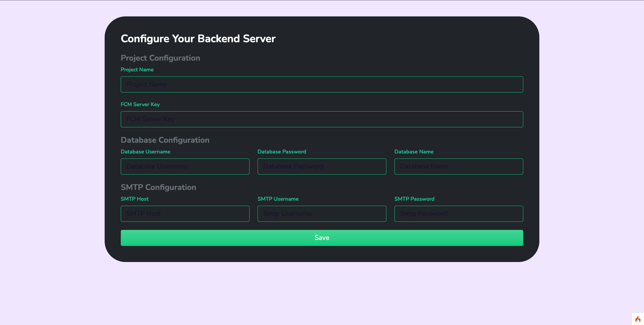
Task: Click the 'SMTP Configuration' section heading
Action: (158, 187)
